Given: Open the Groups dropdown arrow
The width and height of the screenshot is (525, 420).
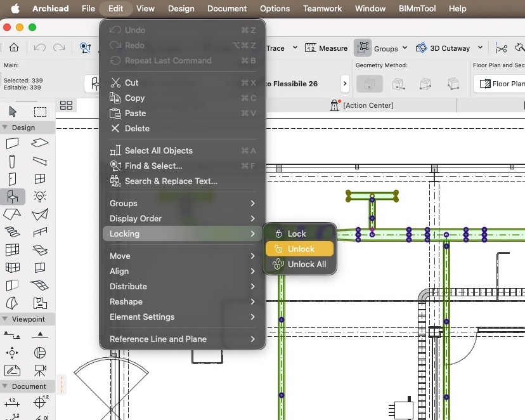Looking at the screenshot, I should 405,48.
